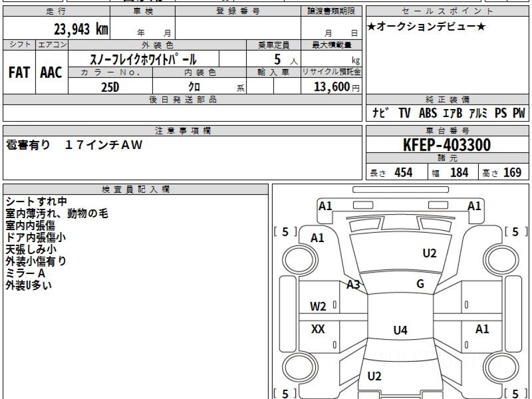Select the 外装色 header
Viewport: 532px width, 399px height.
[x=157, y=45]
